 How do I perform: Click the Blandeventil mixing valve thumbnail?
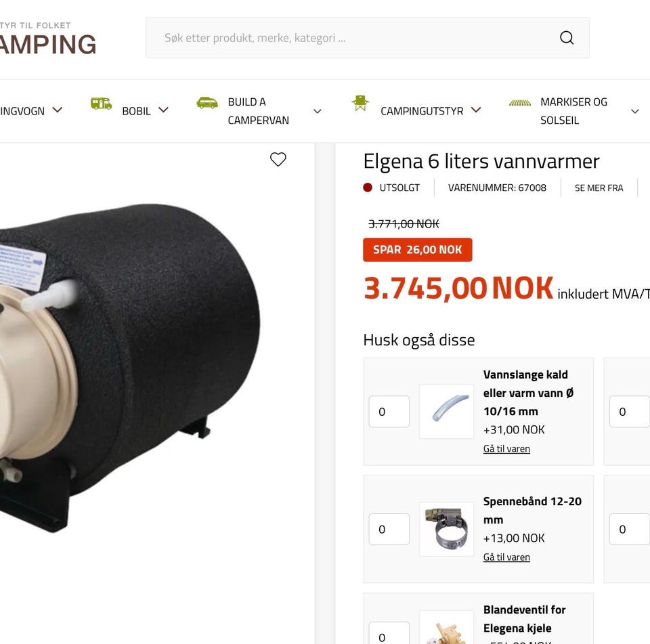click(x=446, y=628)
